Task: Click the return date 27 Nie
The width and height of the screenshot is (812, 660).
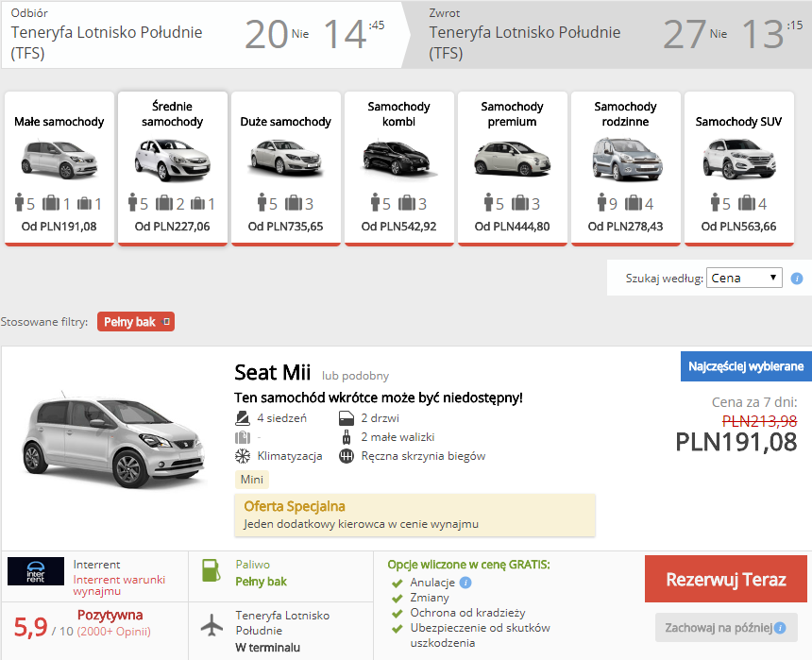Action: 696,35
